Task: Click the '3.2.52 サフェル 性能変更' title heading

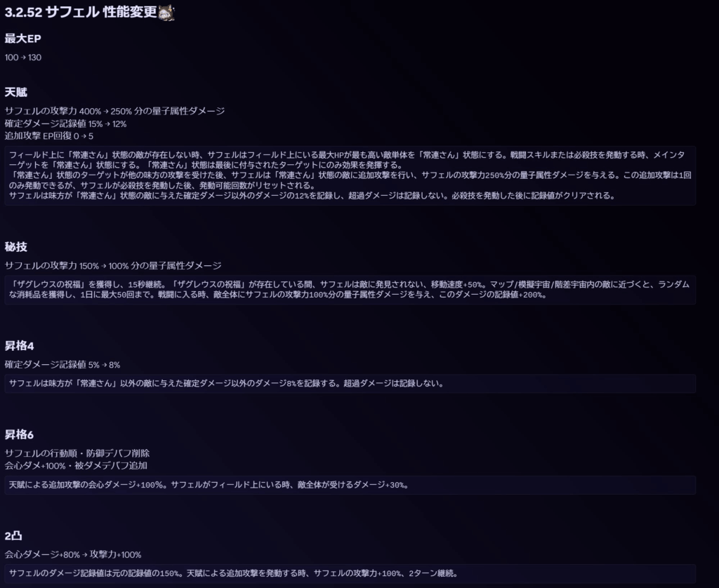Action: tap(81, 13)
